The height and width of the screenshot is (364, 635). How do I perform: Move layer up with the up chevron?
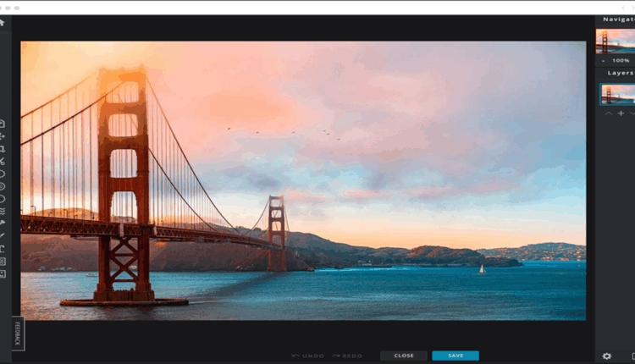coord(606,113)
